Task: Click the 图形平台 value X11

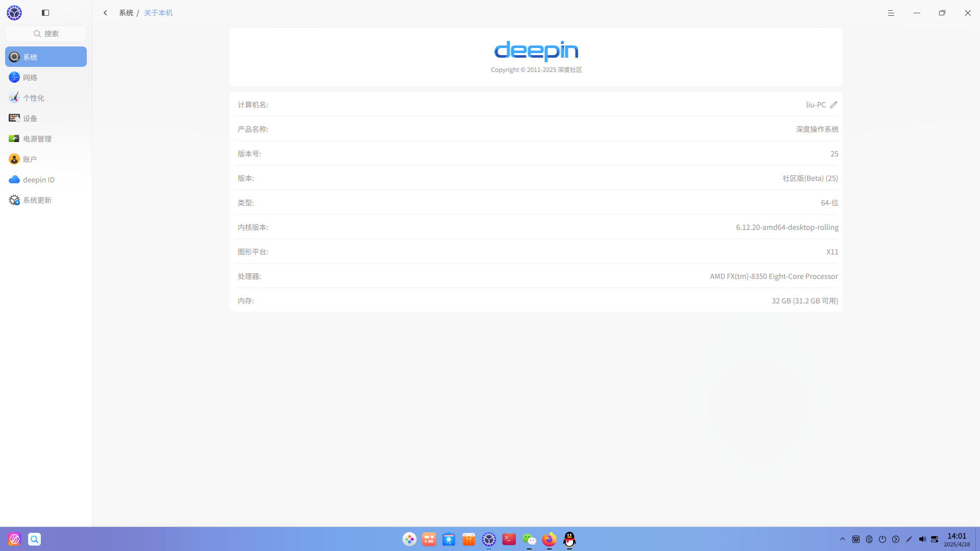Action: point(832,252)
